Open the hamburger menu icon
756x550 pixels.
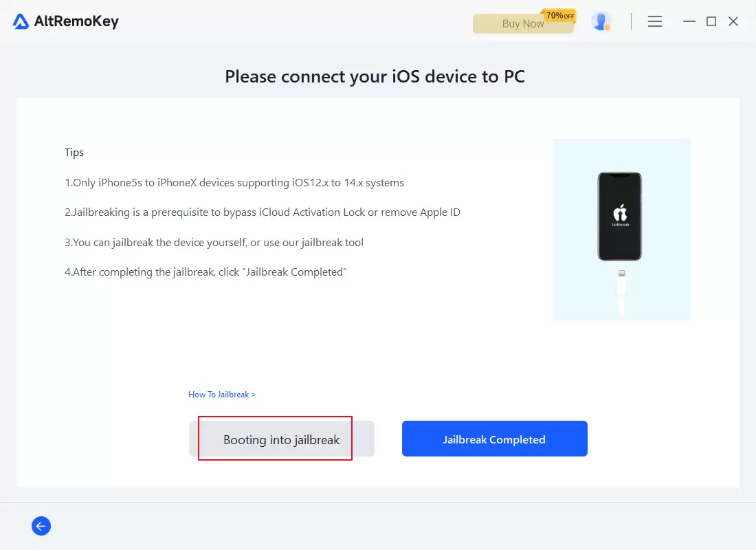[654, 21]
